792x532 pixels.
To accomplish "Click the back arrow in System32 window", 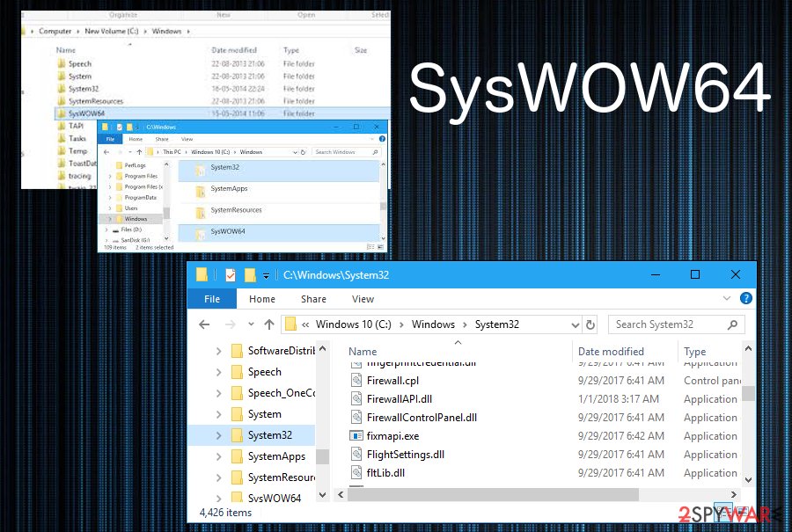I will (204, 324).
